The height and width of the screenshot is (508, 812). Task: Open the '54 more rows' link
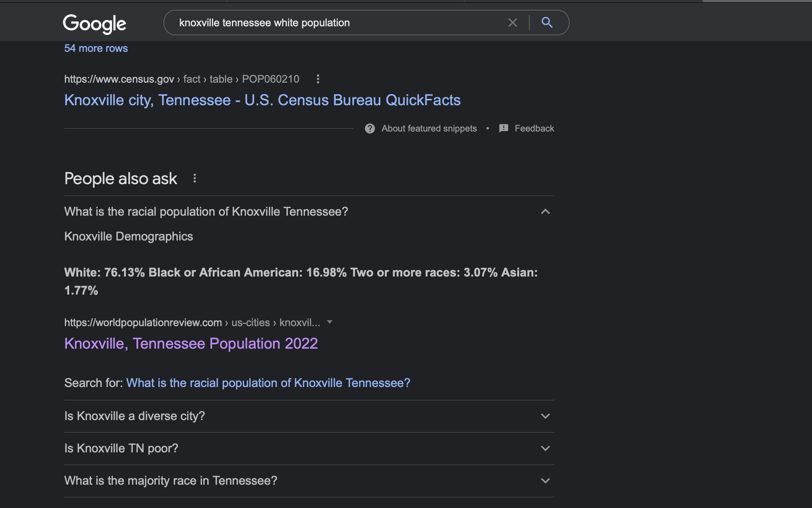96,48
